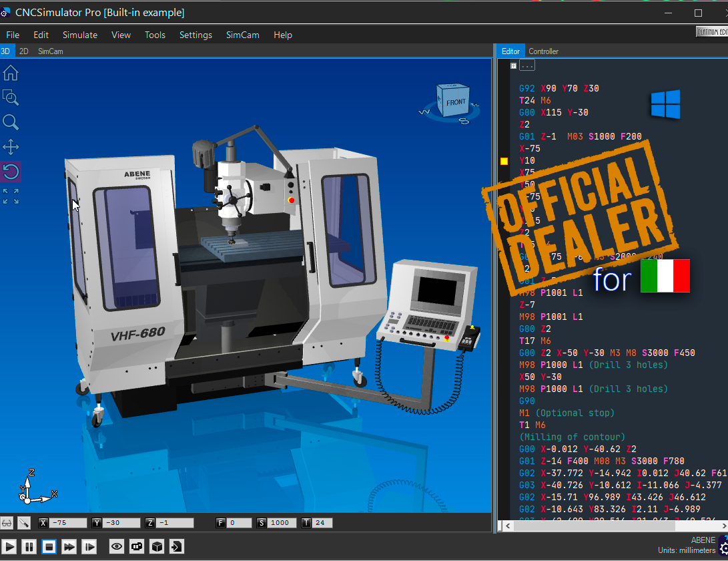Select the zoom window tool icon

pos(11,98)
